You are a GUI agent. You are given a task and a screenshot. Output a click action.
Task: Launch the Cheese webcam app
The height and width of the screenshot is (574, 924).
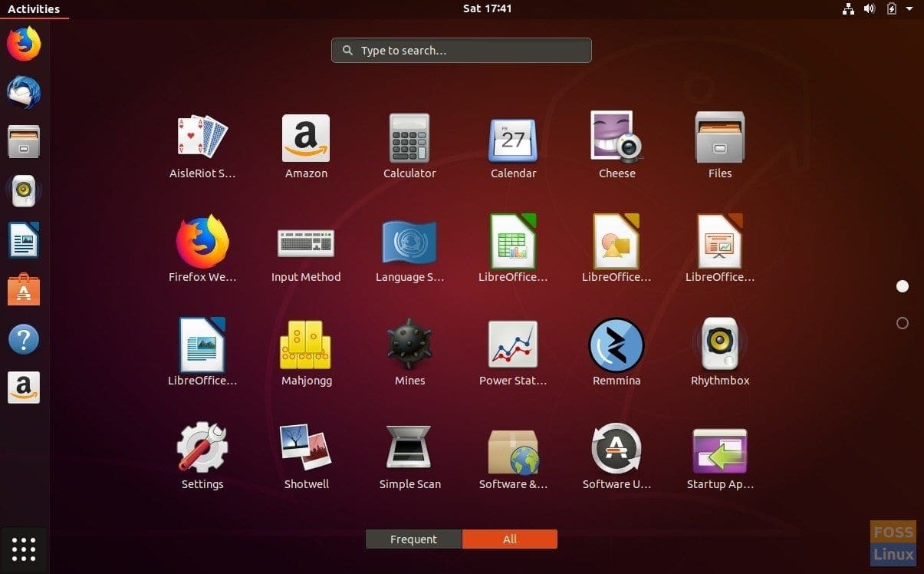click(617, 138)
